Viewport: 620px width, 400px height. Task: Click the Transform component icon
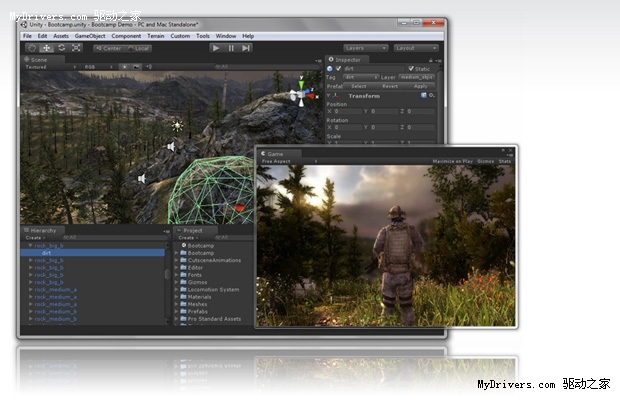336,96
